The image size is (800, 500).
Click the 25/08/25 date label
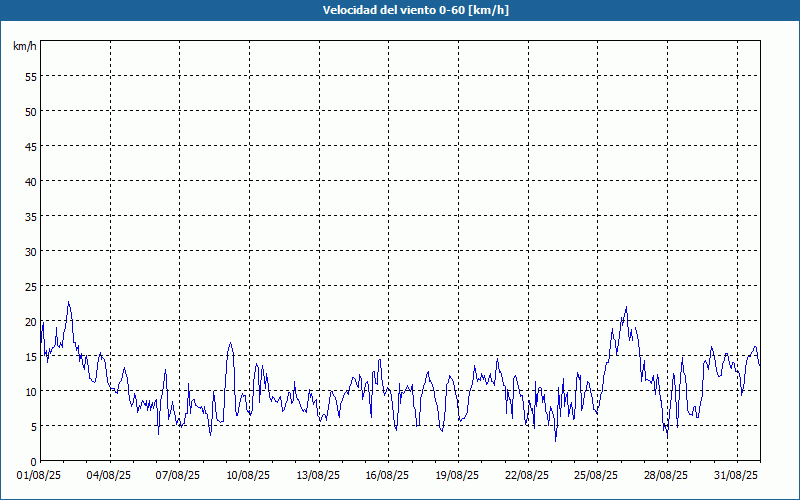pos(596,476)
